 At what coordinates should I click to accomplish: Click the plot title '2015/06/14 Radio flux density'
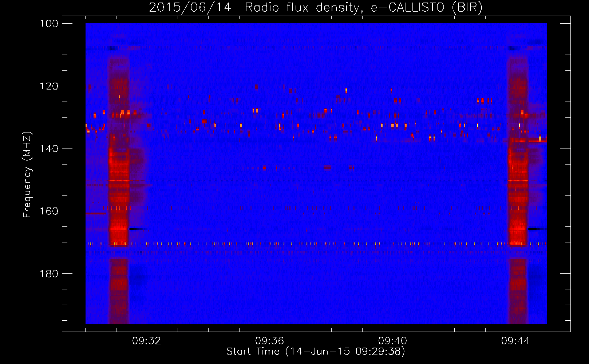316,7
